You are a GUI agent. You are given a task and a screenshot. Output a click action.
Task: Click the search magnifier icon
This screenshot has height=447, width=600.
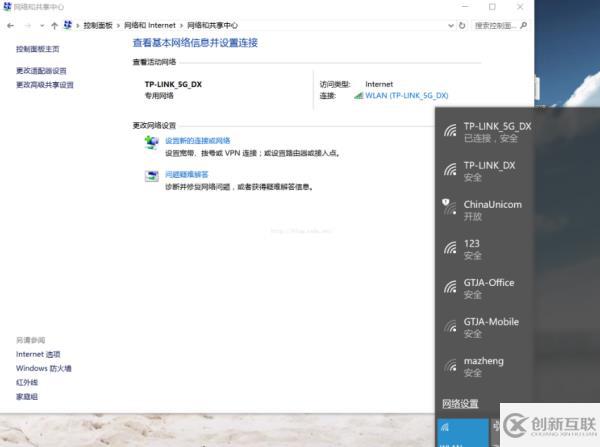click(x=524, y=25)
